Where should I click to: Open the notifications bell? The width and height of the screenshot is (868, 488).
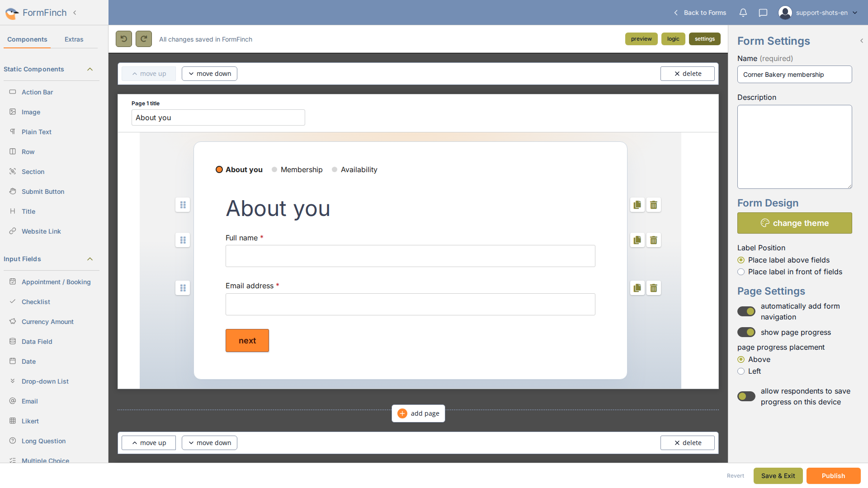tap(743, 13)
